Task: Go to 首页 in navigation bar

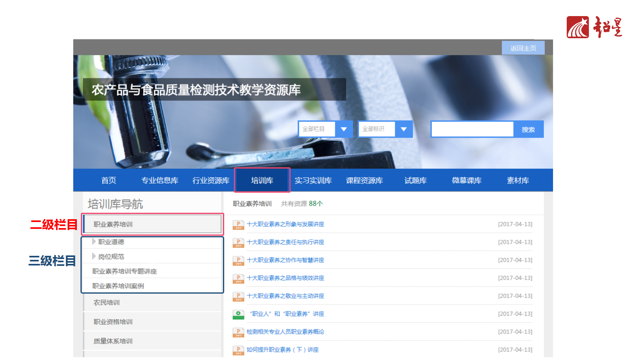Action: coord(109,181)
